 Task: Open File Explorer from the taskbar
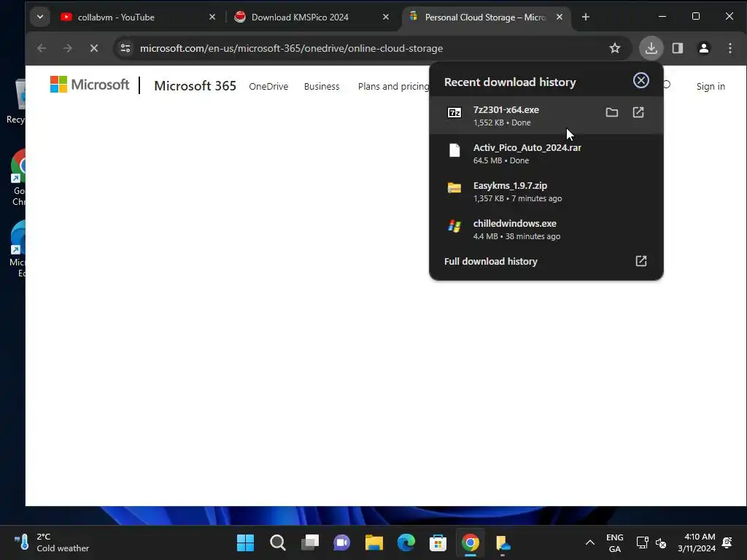click(x=374, y=542)
